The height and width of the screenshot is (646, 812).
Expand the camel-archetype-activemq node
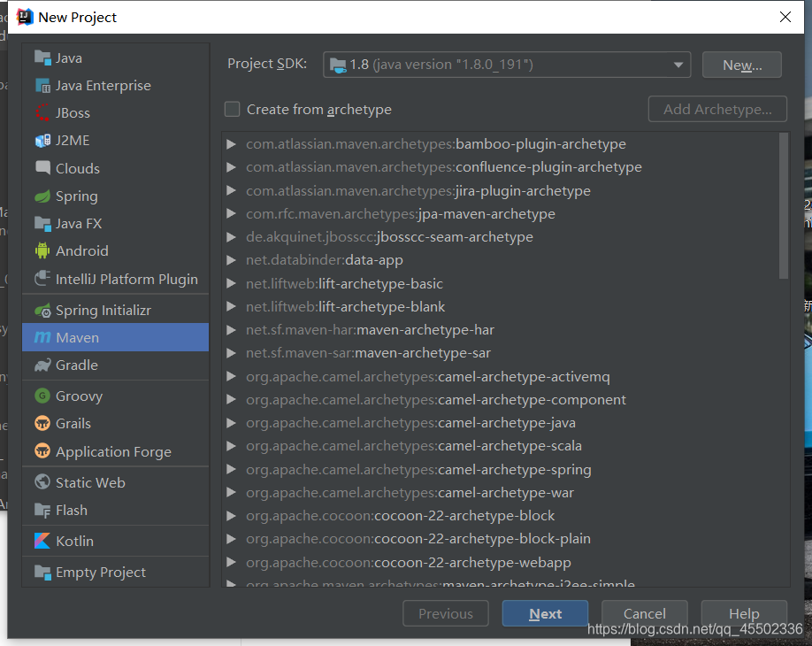click(231, 377)
